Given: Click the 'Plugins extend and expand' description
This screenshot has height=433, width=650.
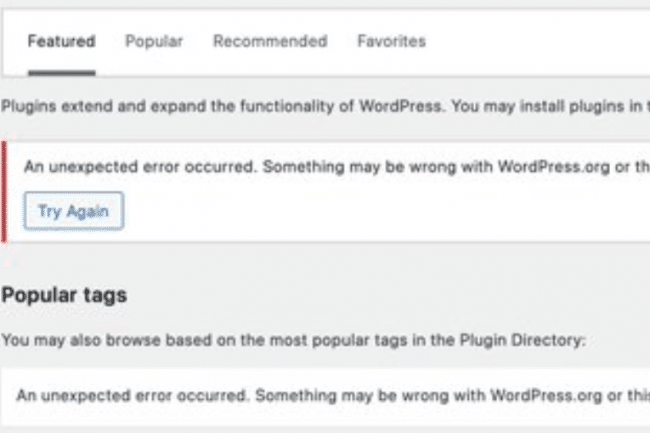Looking at the screenshot, I should point(325,106).
